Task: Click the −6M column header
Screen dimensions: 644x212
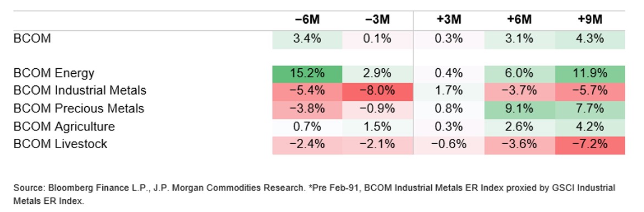Action: tap(307, 20)
